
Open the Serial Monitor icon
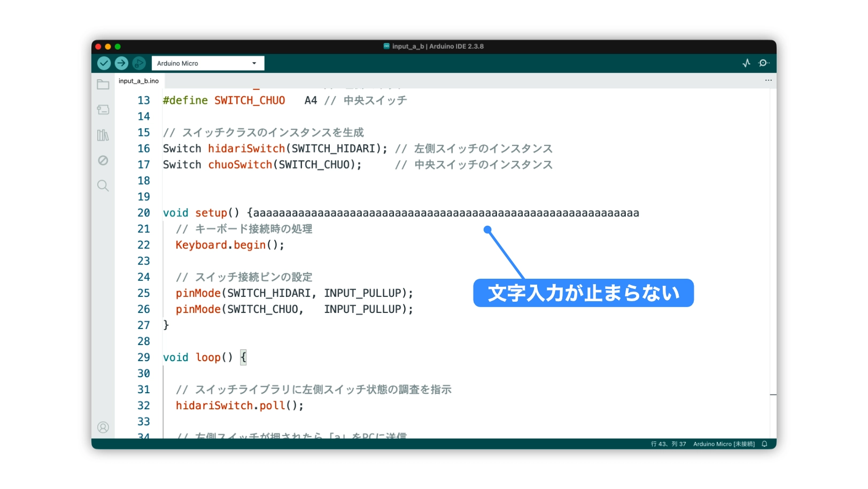click(x=764, y=63)
